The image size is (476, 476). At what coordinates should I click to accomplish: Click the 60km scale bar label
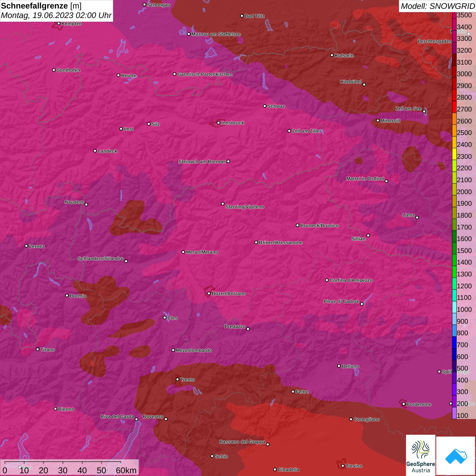pyautogui.click(x=126, y=470)
